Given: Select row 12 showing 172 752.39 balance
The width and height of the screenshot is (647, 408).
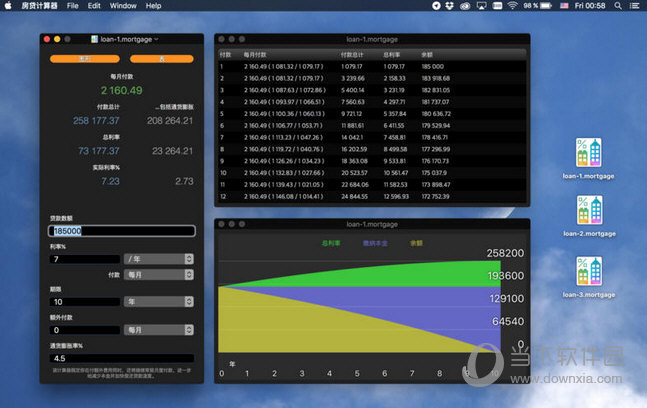Looking at the screenshot, I should tap(372, 197).
